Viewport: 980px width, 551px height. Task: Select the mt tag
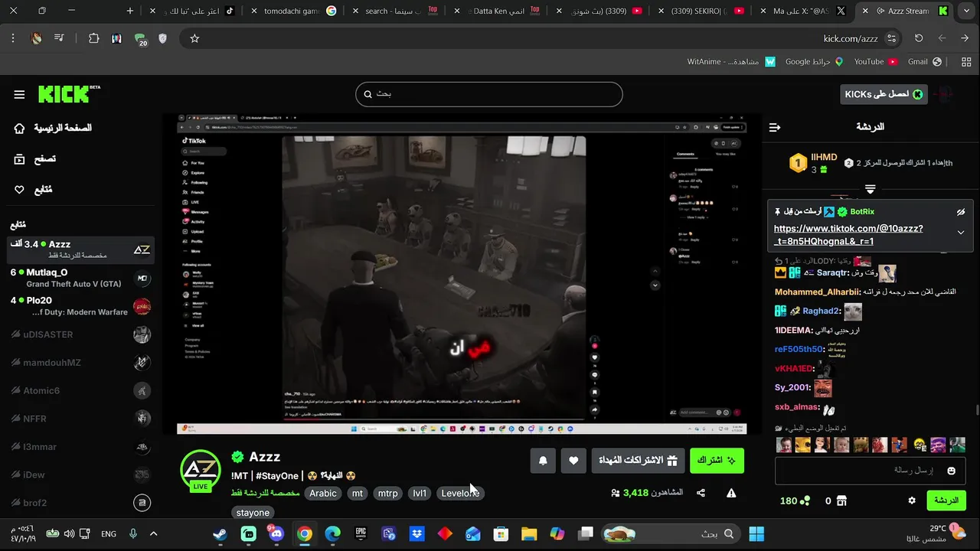pos(358,494)
